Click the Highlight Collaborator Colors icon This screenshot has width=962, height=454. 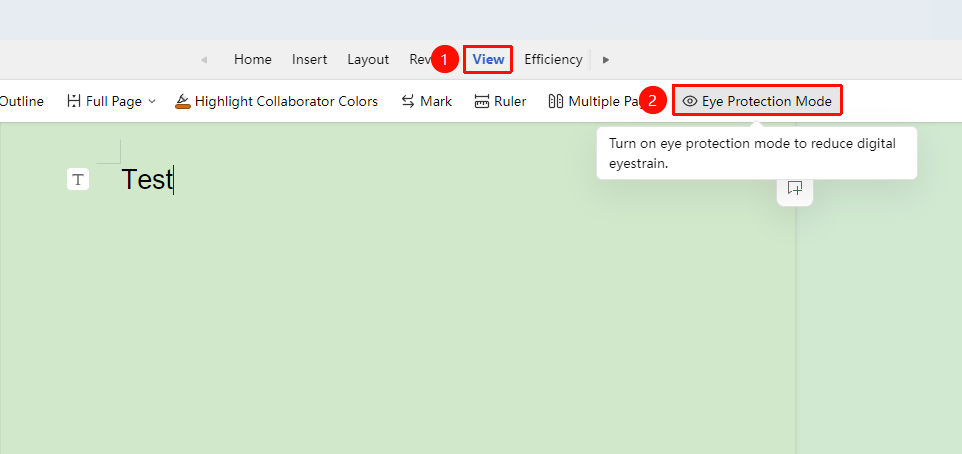[x=183, y=101]
